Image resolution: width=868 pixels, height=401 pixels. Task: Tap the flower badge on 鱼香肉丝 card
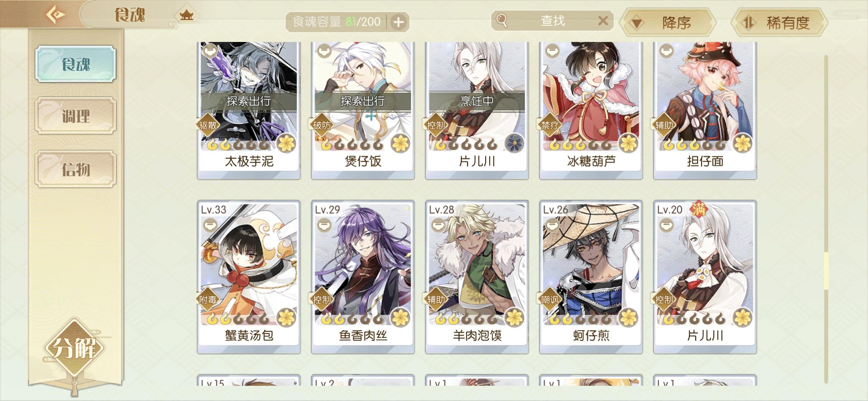click(x=400, y=317)
